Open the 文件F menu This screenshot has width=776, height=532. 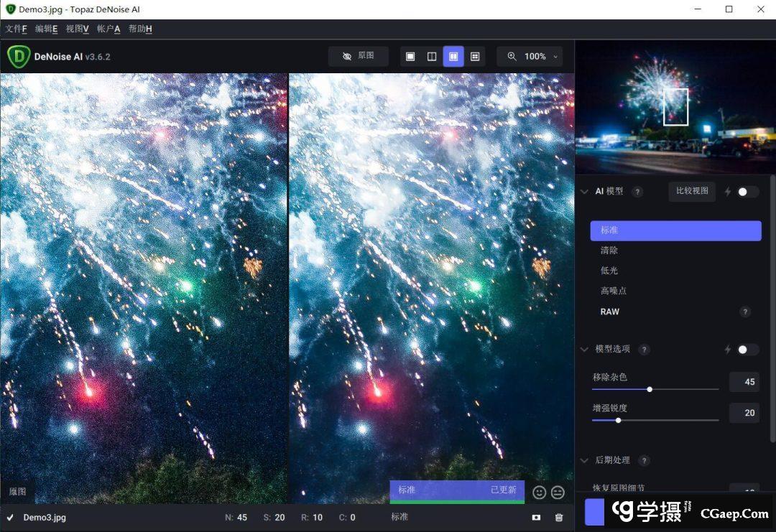pos(16,29)
